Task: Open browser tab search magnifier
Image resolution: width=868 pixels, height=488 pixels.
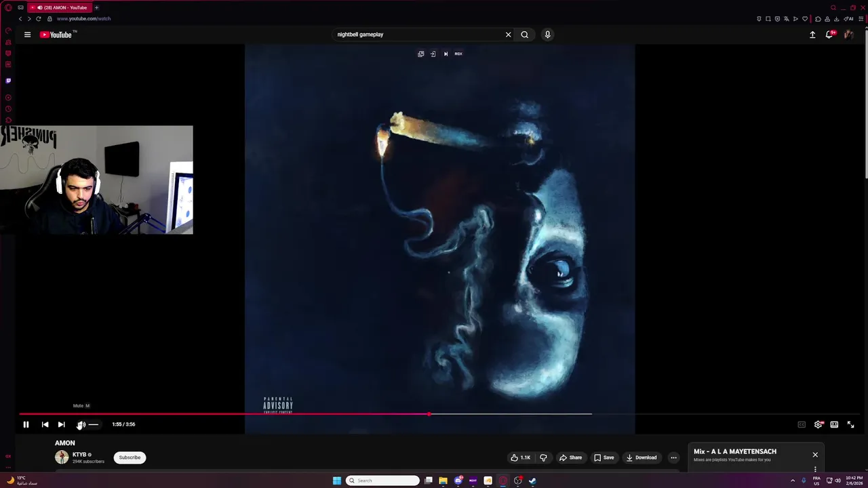Action: coord(833,7)
